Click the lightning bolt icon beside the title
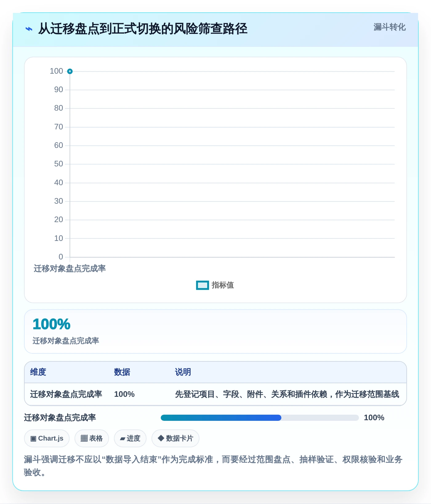Viewport: 431px width, 504px height. (x=29, y=29)
